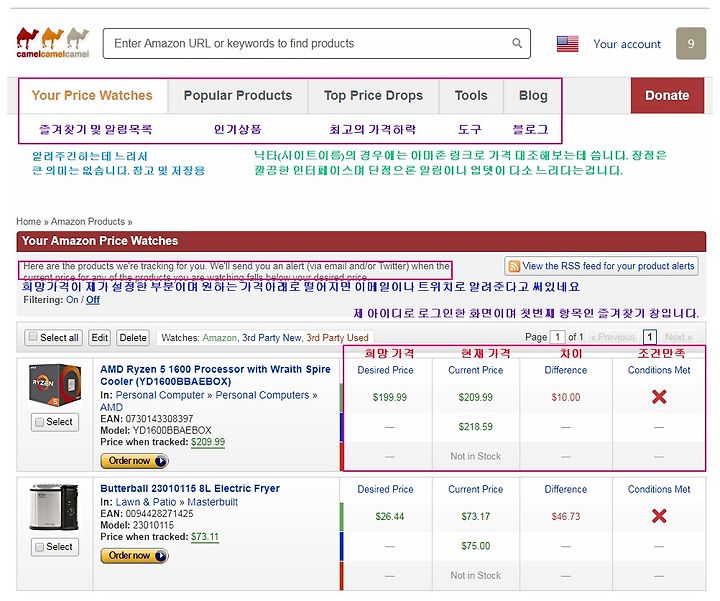The width and height of the screenshot is (720, 601).
Task: Click the RSS feed icon
Action: (x=514, y=266)
